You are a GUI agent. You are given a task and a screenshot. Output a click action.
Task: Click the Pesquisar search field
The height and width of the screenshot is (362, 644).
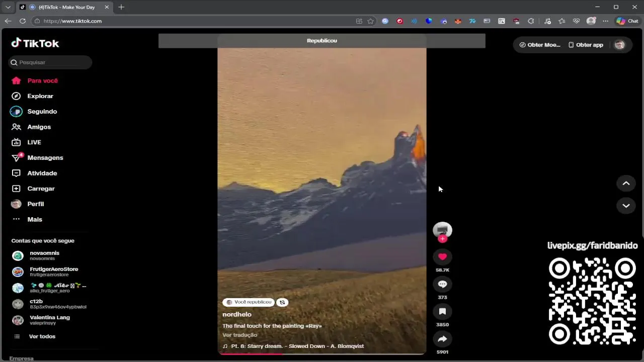[x=50, y=62]
